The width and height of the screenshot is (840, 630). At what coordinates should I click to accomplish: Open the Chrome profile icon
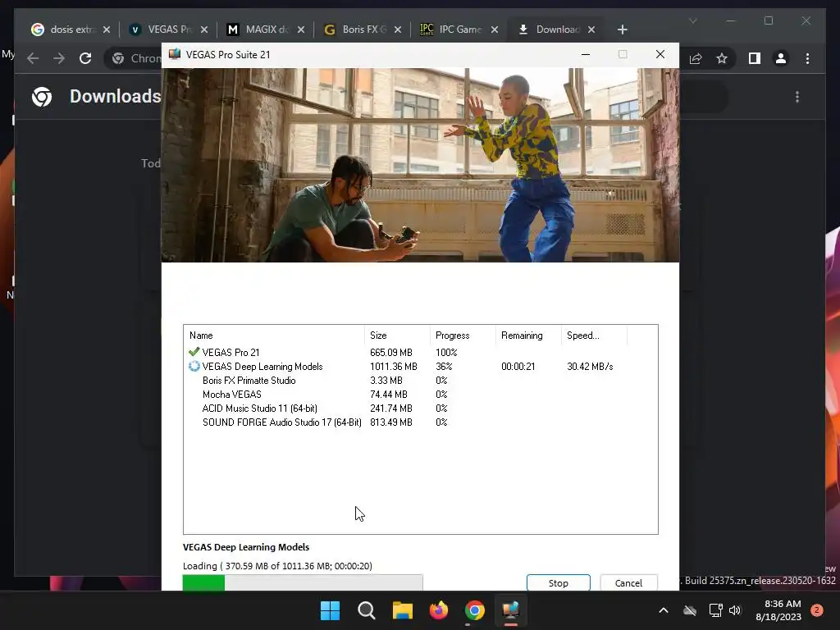pyautogui.click(x=781, y=58)
